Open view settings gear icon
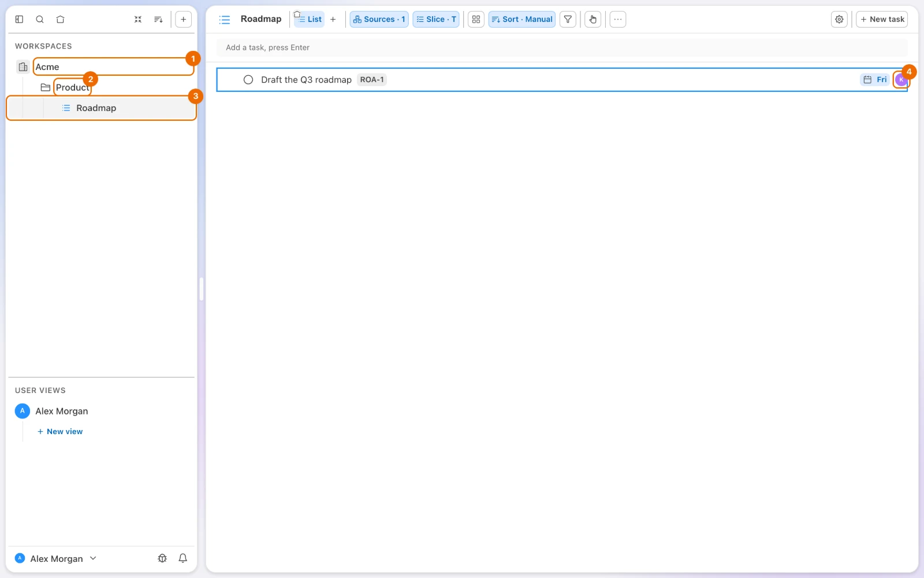924x578 pixels. tap(839, 19)
